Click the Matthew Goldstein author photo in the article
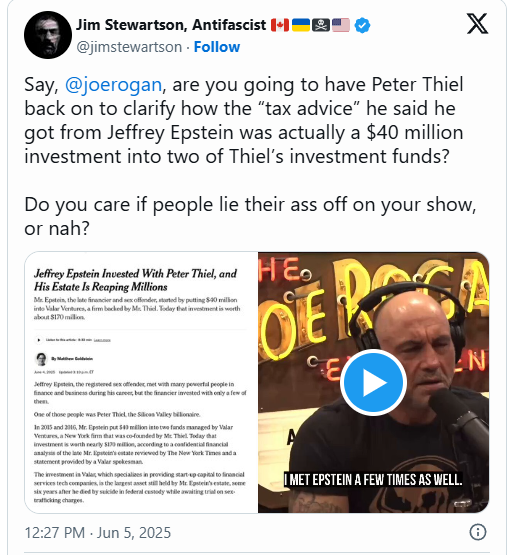The width and height of the screenshot is (508, 555). pos(41,359)
